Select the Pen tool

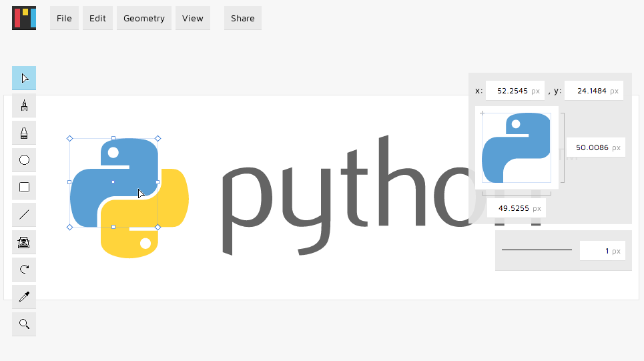[24, 105]
